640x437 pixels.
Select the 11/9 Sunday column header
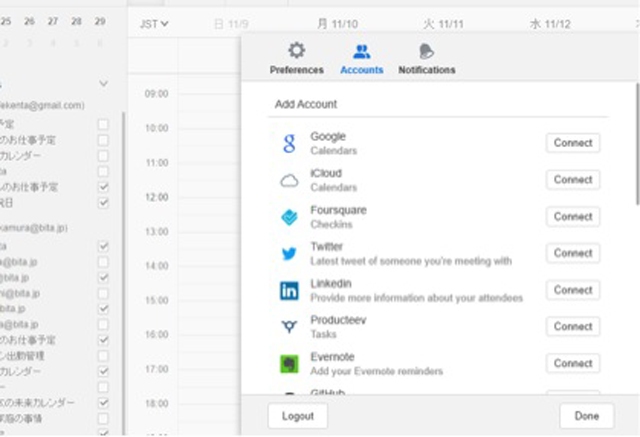231,24
